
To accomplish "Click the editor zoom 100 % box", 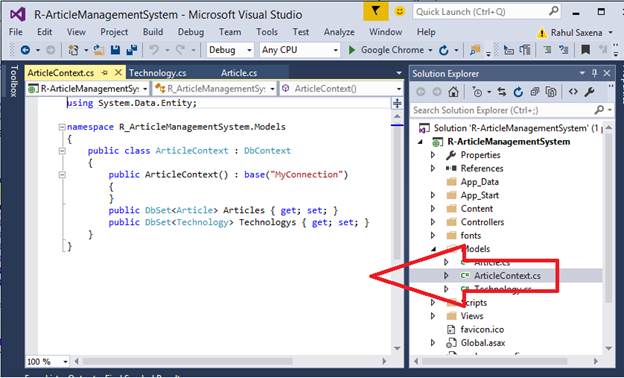I will point(47,362).
